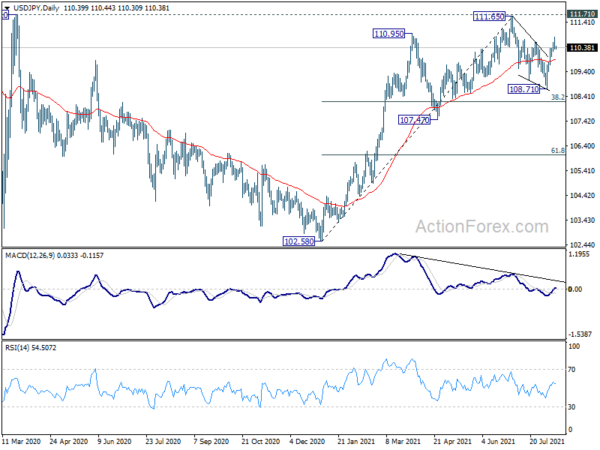Click the MACD 0.00 axis value
600x450 pixels.
(x=575, y=289)
